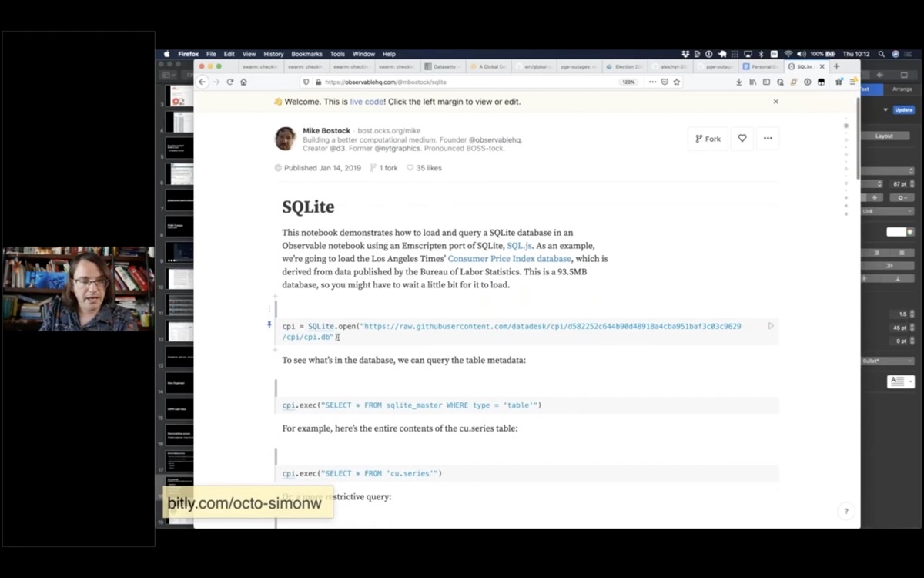The width and height of the screenshot is (924, 578).
Task: Click the Bluetooth menu bar icon
Action: tap(761, 54)
